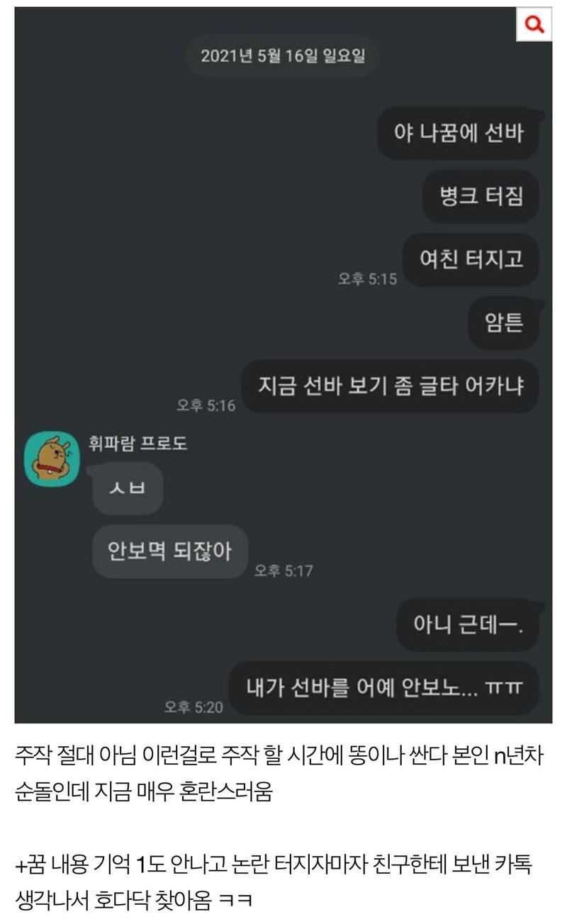The height and width of the screenshot is (924, 567).
Task: Select the message bubble 여친 터지고
Action: point(472,259)
